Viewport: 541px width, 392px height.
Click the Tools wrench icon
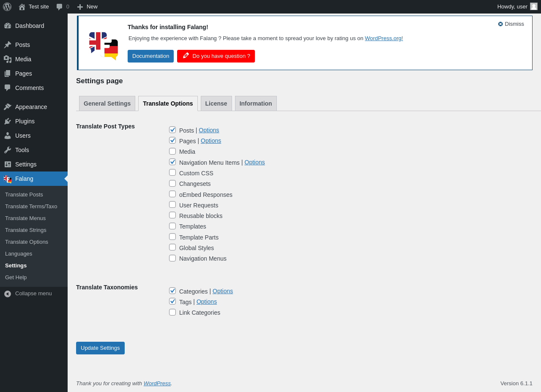point(8,150)
